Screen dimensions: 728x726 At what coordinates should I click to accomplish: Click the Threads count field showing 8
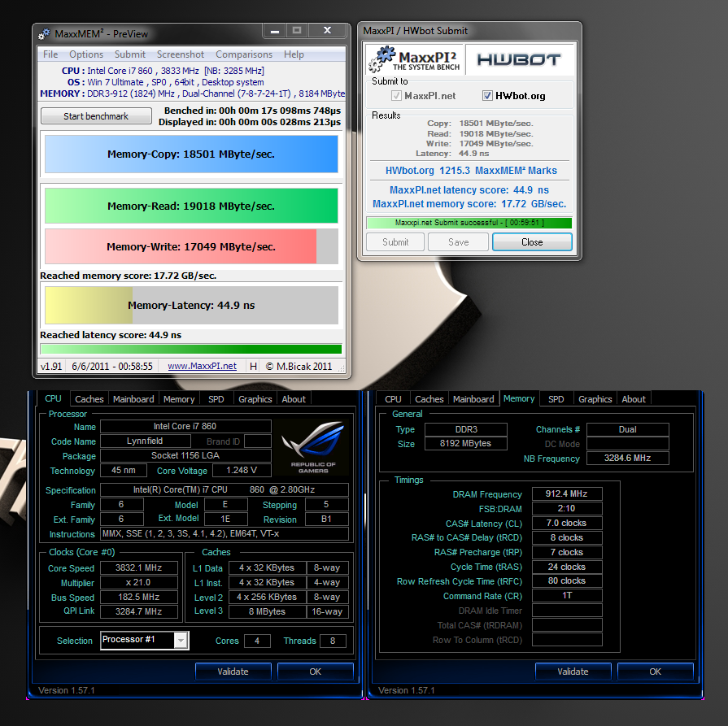(333, 641)
